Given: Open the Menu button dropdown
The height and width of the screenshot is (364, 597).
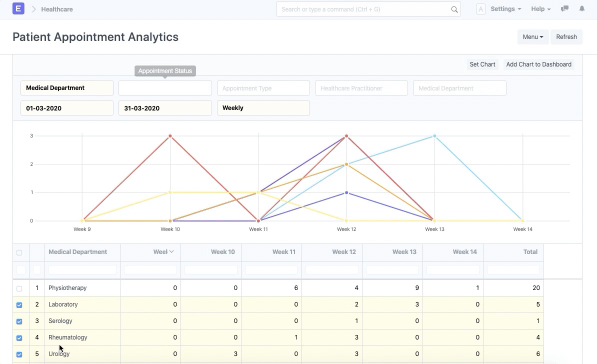Looking at the screenshot, I should click(x=532, y=37).
